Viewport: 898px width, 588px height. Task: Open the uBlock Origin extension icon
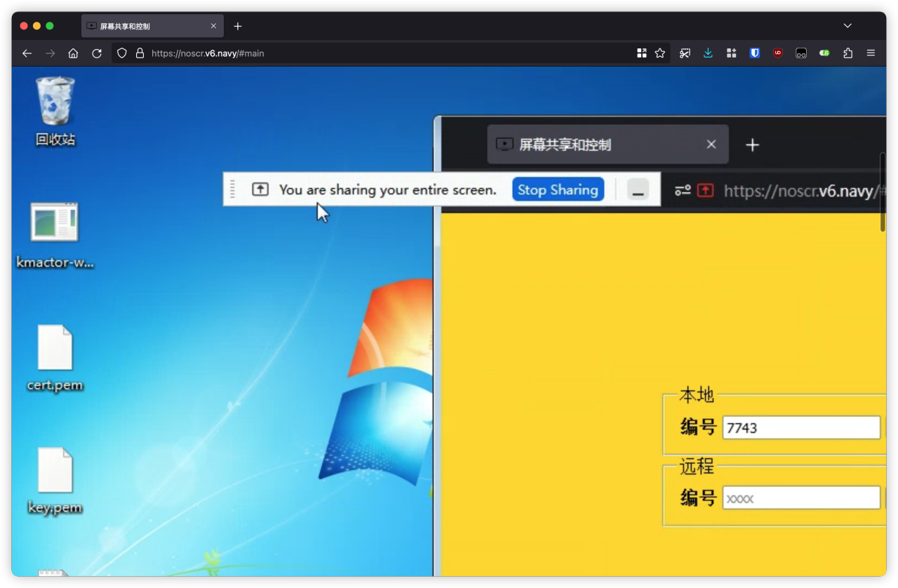pyautogui.click(x=778, y=53)
